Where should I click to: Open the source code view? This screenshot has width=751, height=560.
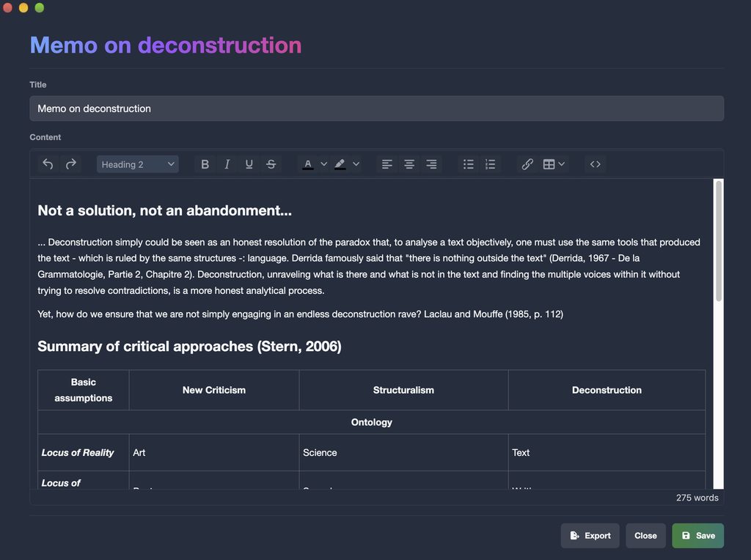tap(596, 164)
